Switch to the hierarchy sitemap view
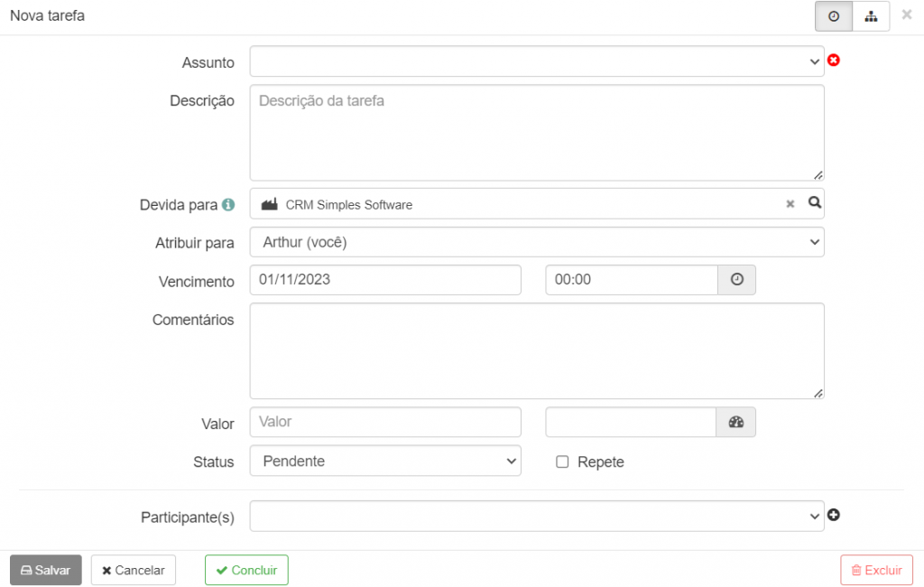The height and width of the screenshot is (587, 924). pos(871,16)
